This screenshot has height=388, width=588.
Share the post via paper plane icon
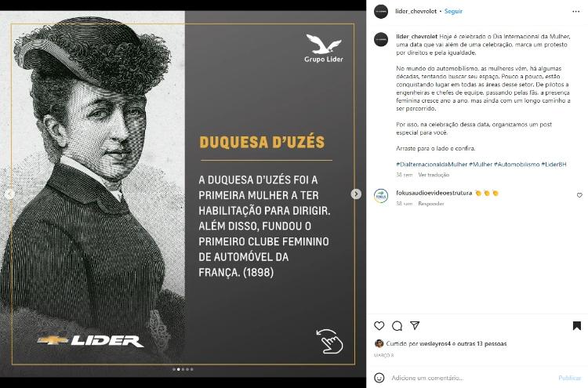pos(415,325)
